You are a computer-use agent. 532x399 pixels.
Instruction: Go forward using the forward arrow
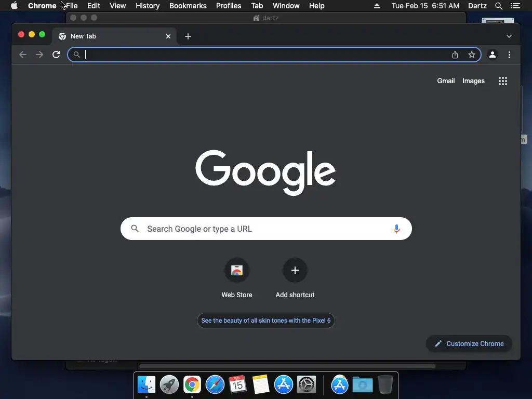tap(39, 55)
